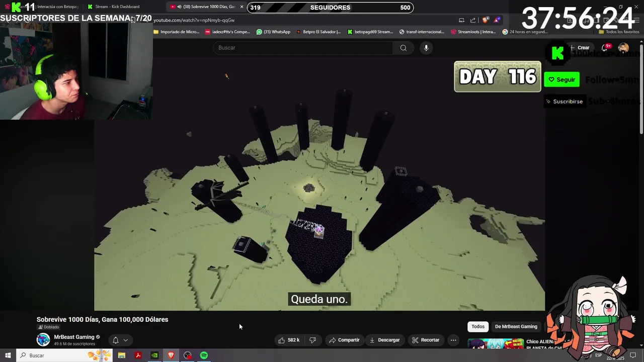Viewport: 644px width, 362px height.
Task: Open Chico ALIEN recommended video thumbnail
Action: pos(496,344)
